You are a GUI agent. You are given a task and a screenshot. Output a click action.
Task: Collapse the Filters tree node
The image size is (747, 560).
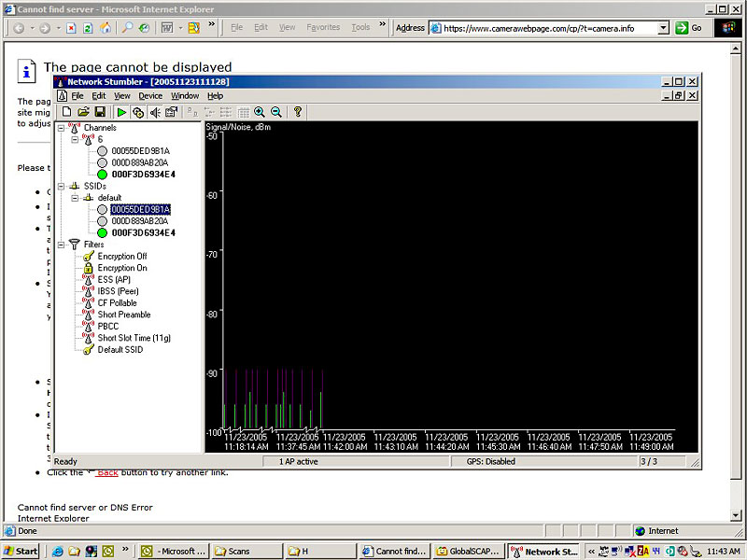point(62,245)
